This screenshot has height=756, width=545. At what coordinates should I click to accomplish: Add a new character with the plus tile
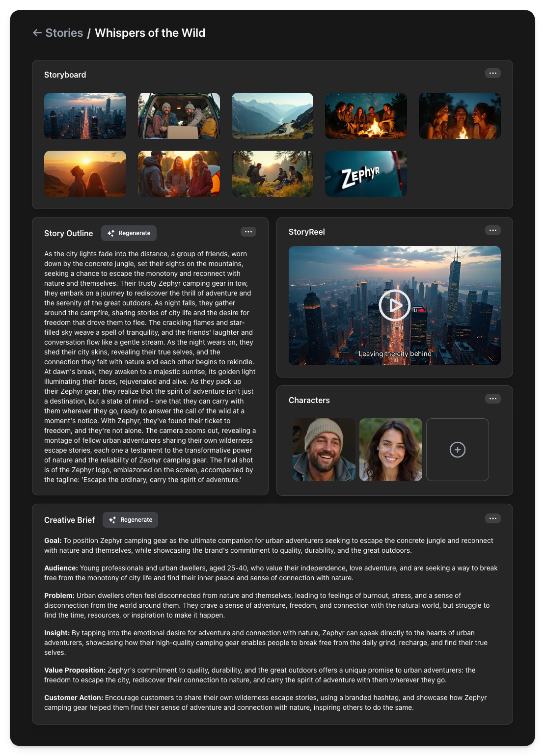pyautogui.click(x=458, y=450)
